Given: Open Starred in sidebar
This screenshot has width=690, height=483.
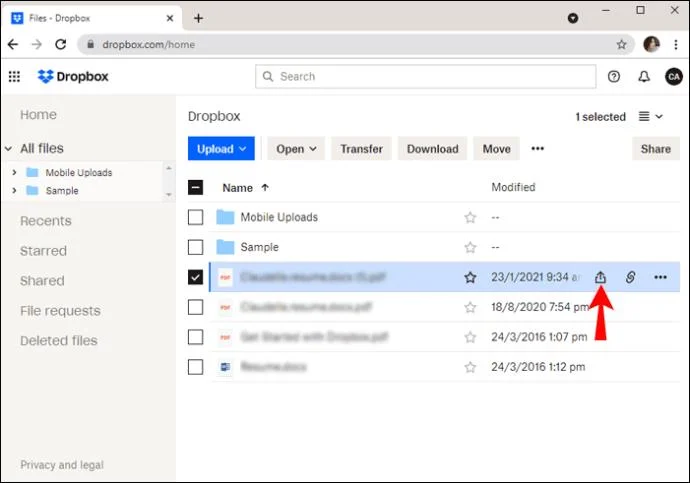Looking at the screenshot, I should click(x=43, y=251).
